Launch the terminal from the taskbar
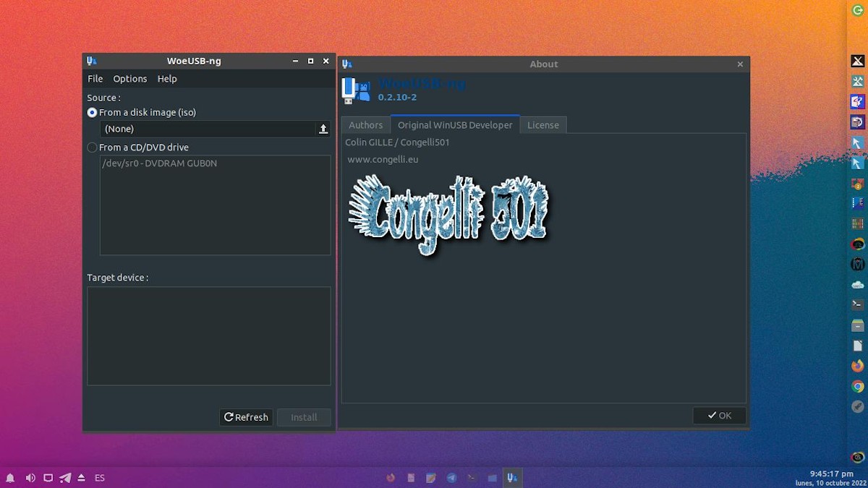 click(x=472, y=477)
